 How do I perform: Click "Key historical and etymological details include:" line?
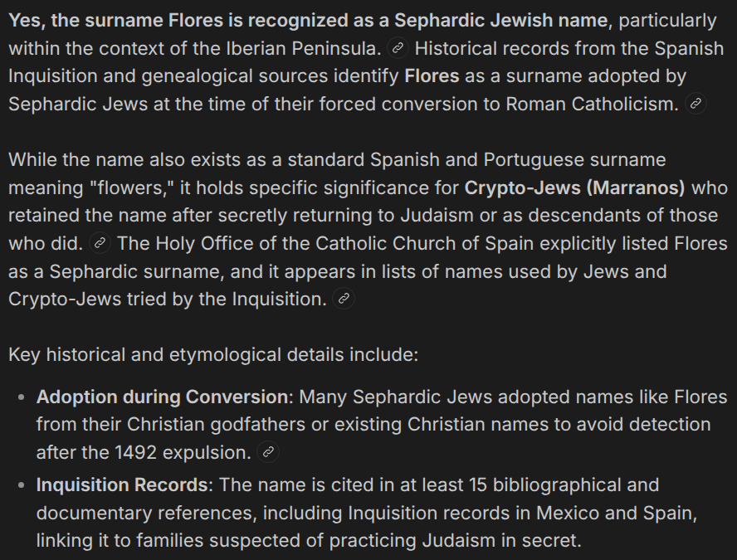213,355
